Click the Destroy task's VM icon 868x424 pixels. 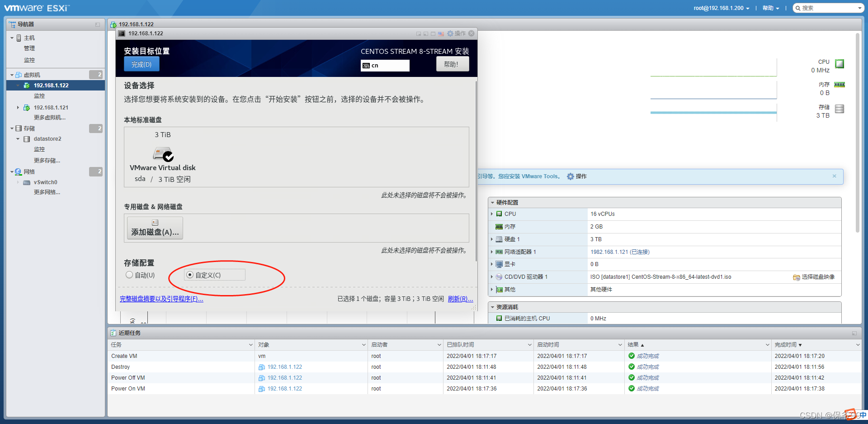(261, 367)
